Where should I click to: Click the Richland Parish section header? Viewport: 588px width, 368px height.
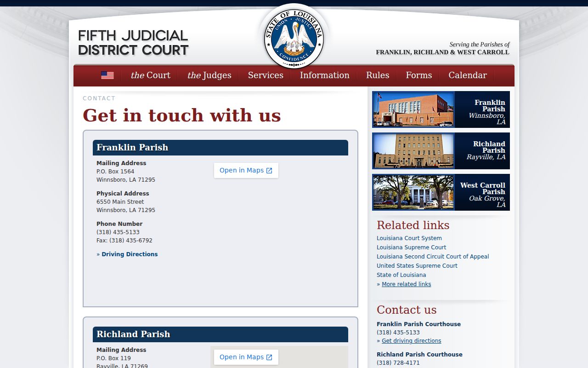pyautogui.click(x=220, y=334)
